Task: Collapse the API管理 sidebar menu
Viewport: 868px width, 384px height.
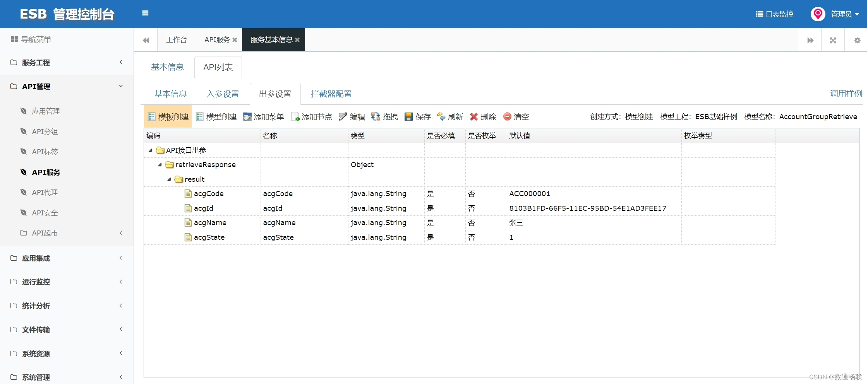Action: click(67, 87)
